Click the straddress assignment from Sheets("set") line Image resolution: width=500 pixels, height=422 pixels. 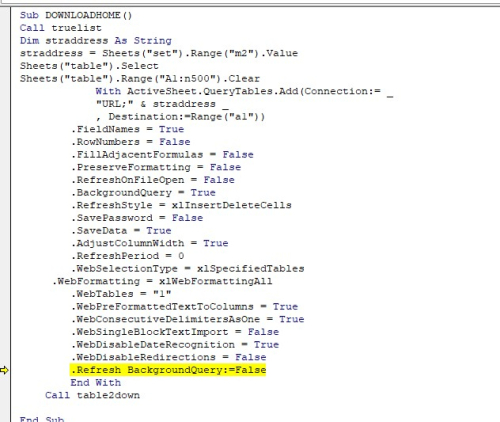[x=159, y=53]
